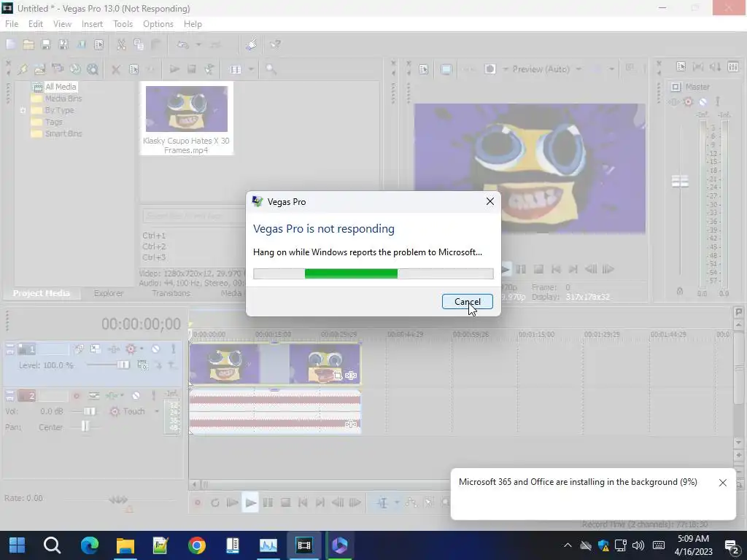Click the Search Media magnifier icon

click(x=271, y=69)
